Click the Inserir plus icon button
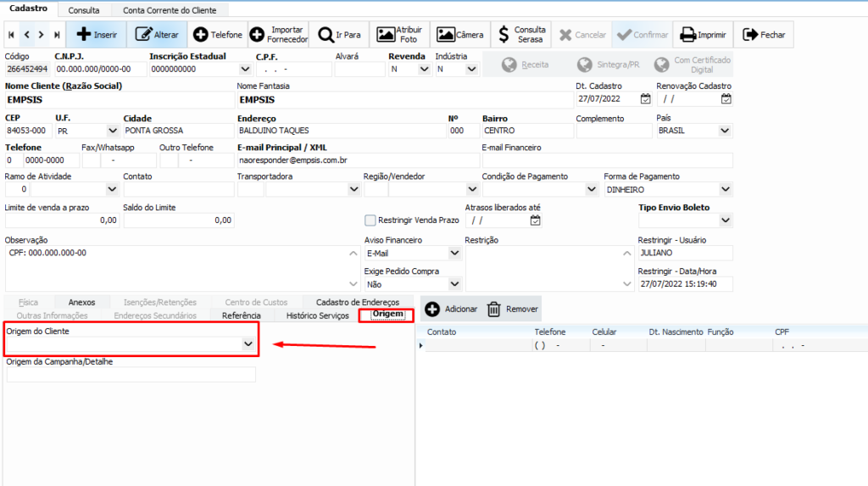Viewport: 868px width, 486px height. pyautogui.click(x=84, y=35)
